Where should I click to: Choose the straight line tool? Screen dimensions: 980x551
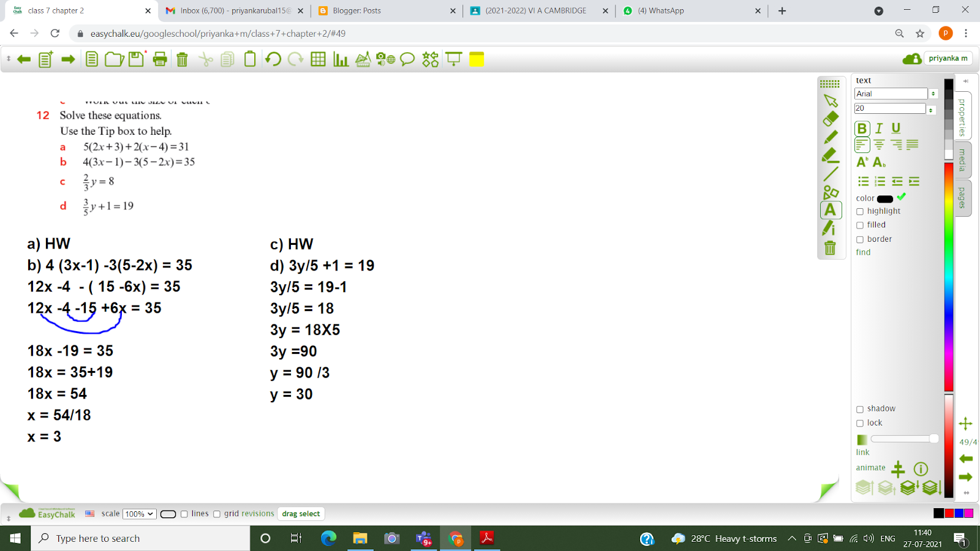(831, 174)
